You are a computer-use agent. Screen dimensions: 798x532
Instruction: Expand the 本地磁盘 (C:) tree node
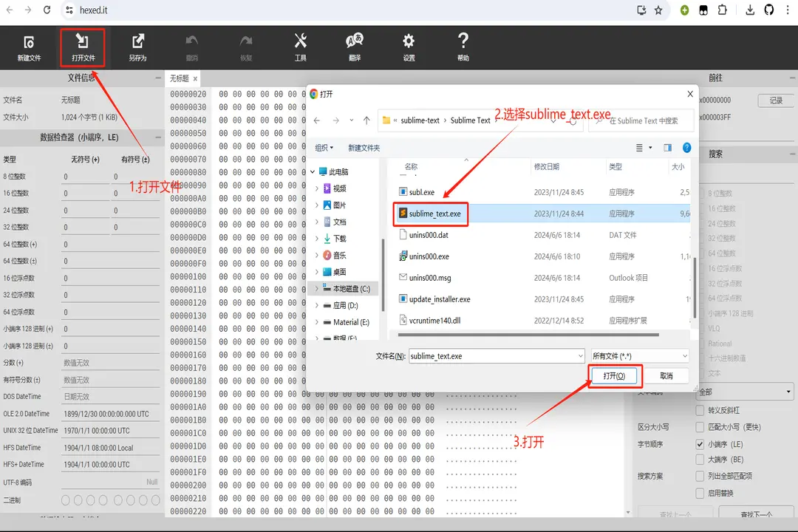(317, 288)
